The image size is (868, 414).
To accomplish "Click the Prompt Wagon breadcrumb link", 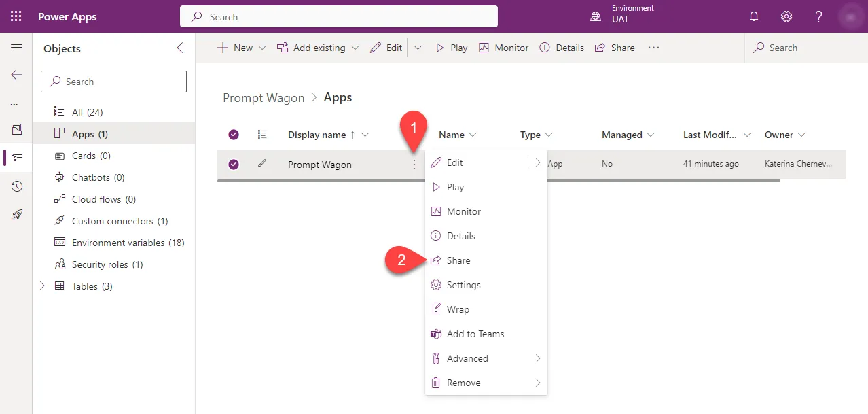I will [x=264, y=98].
